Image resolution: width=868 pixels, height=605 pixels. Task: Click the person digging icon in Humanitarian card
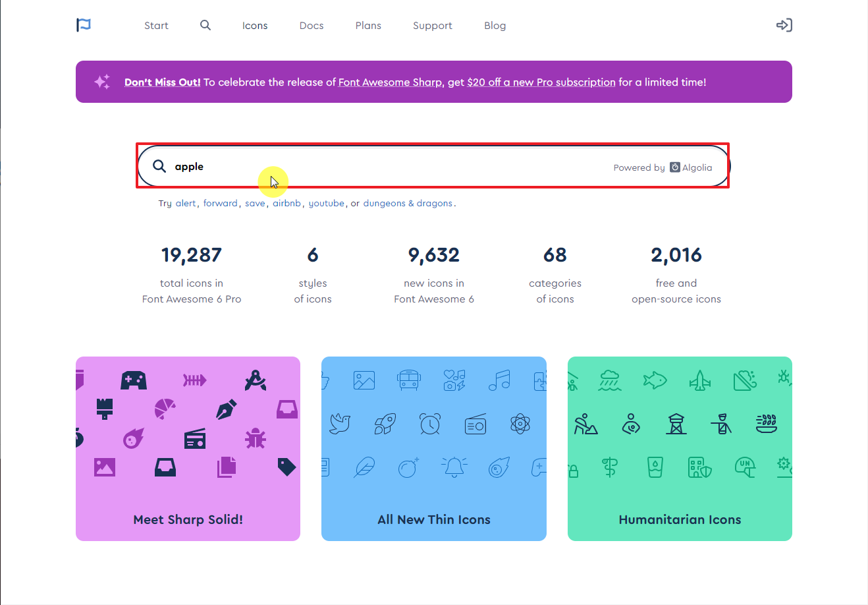[585, 424]
